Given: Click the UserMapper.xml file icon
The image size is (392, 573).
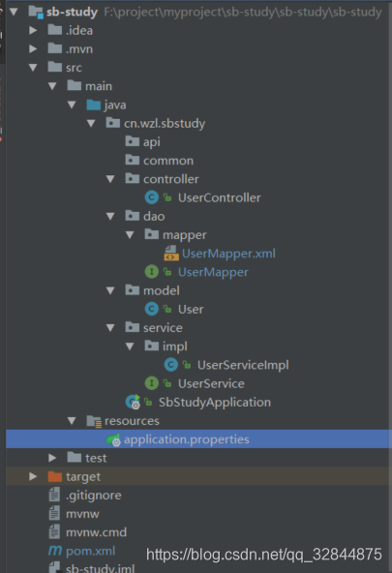Looking at the screenshot, I should point(171,253).
